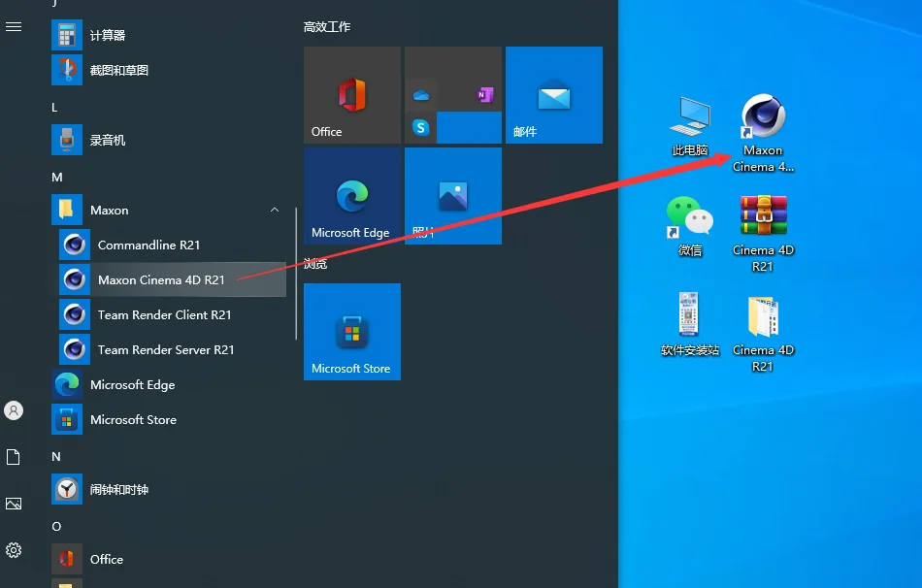Open the Microsoft Edge tile
This screenshot has height=588, width=922.
click(x=352, y=196)
